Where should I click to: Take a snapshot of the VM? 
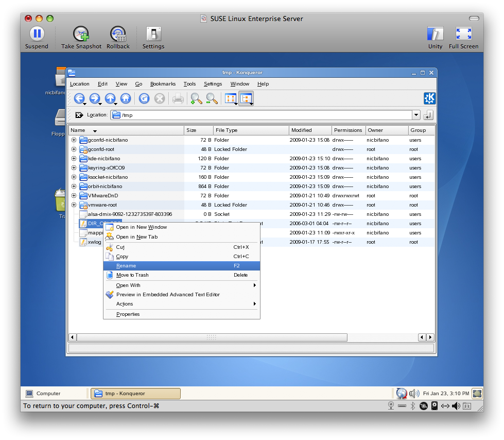[81, 38]
